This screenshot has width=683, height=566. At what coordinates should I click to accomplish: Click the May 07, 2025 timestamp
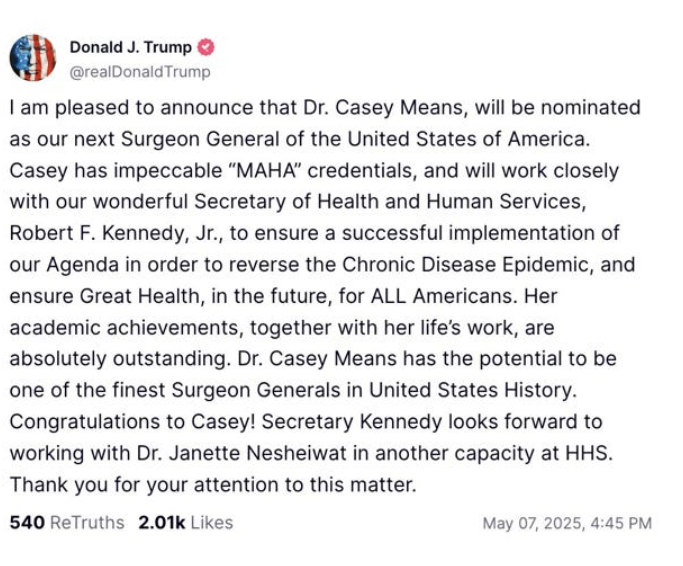pyautogui.click(x=566, y=524)
